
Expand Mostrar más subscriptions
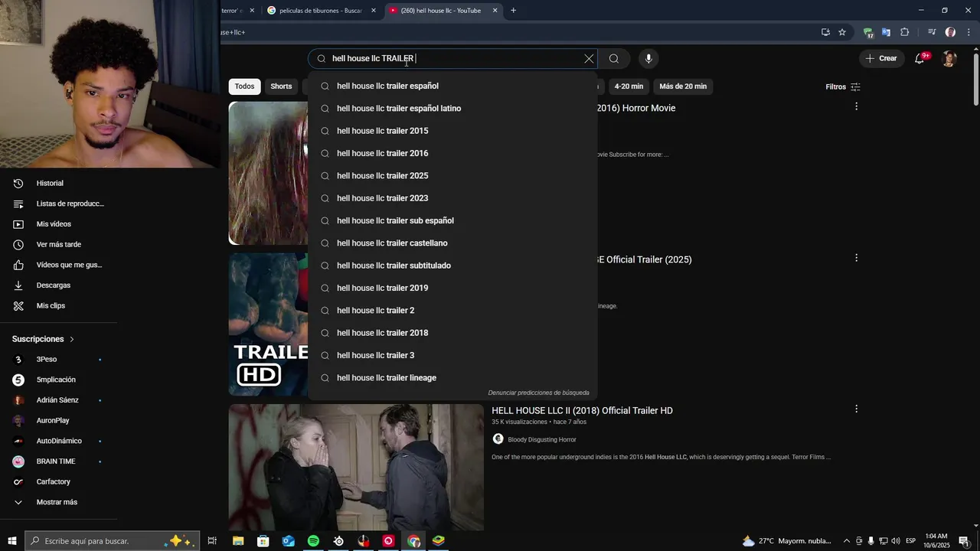click(x=59, y=502)
